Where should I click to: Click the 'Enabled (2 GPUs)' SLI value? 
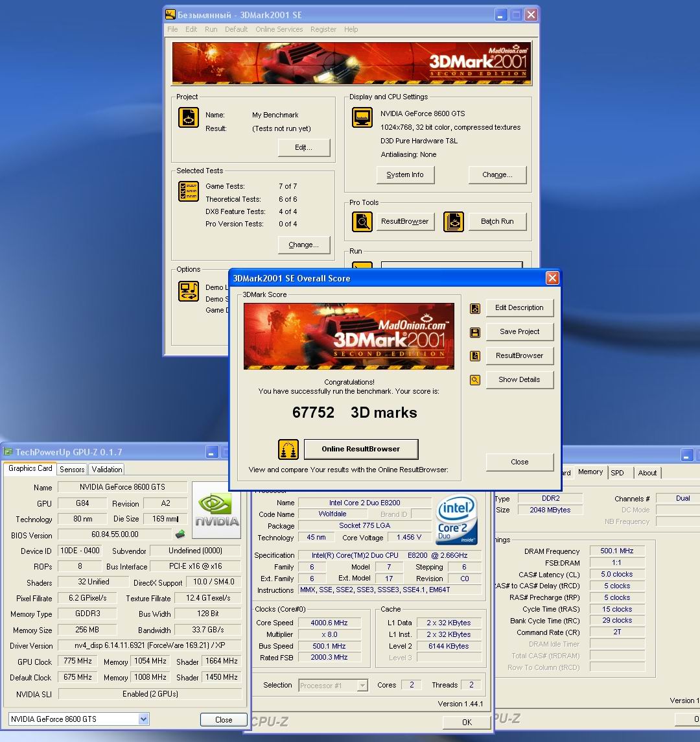pos(150,694)
